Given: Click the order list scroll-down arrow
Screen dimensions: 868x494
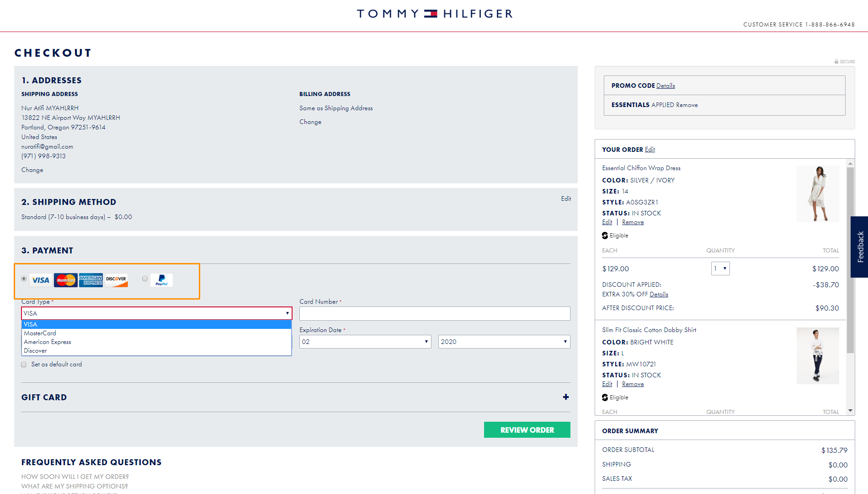Looking at the screenshot, I should click(850, 411).
